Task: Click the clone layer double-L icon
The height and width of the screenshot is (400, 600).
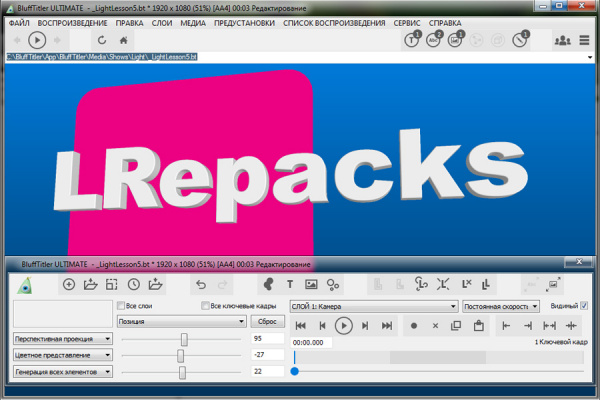Action: point(486,284)
